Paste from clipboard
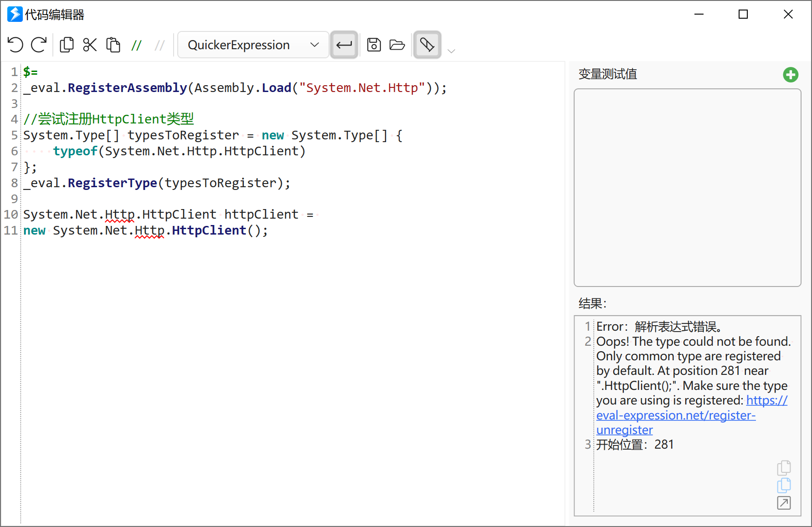This screenshot has width=812, height=527. 113,45
